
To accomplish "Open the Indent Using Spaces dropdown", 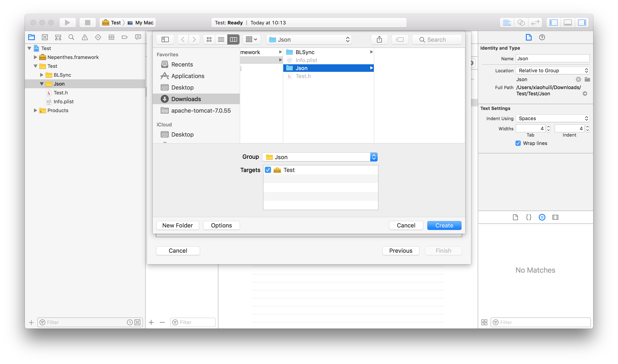I will point(553,118).
